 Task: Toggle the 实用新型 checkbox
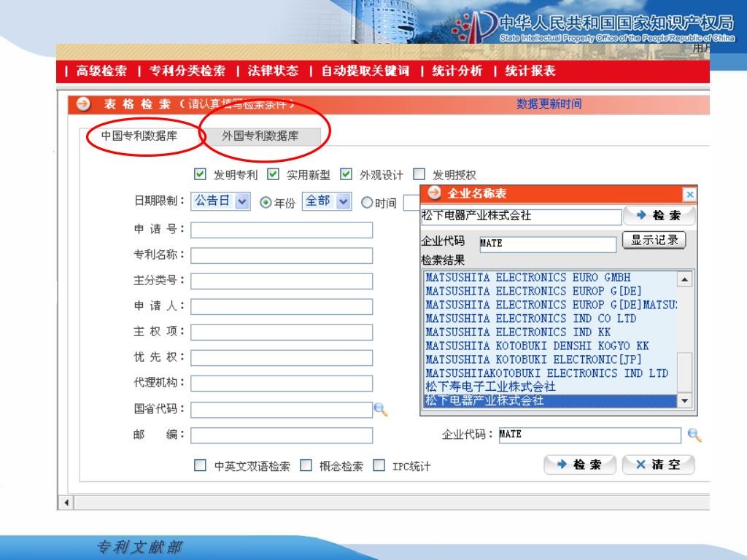[x=273, y=174]
